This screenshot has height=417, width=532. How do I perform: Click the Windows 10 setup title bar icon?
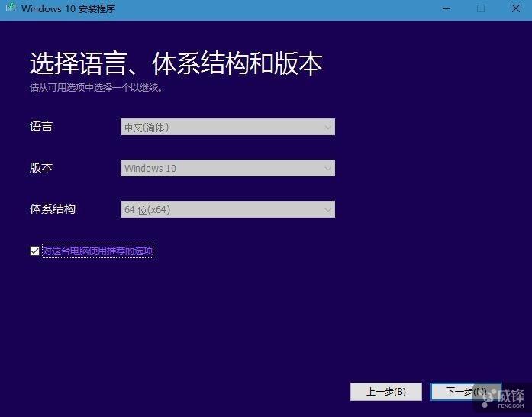(x=10, y=8)
